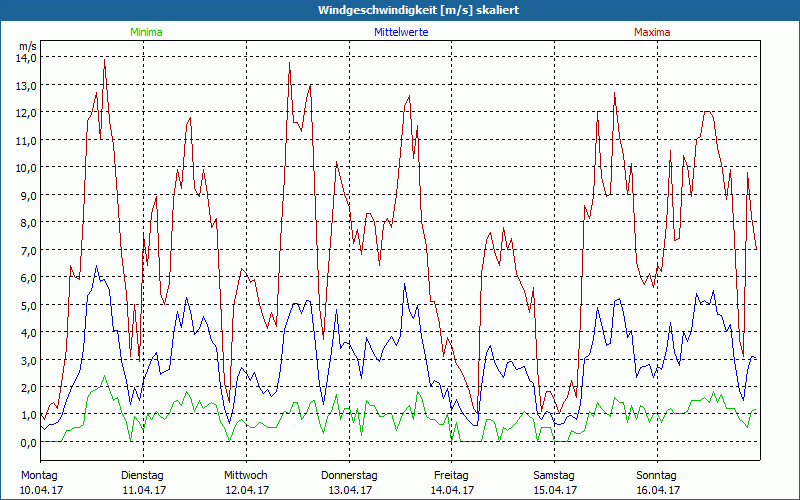Click the Sonntag day label
The image size is (800, 500).
656,476
